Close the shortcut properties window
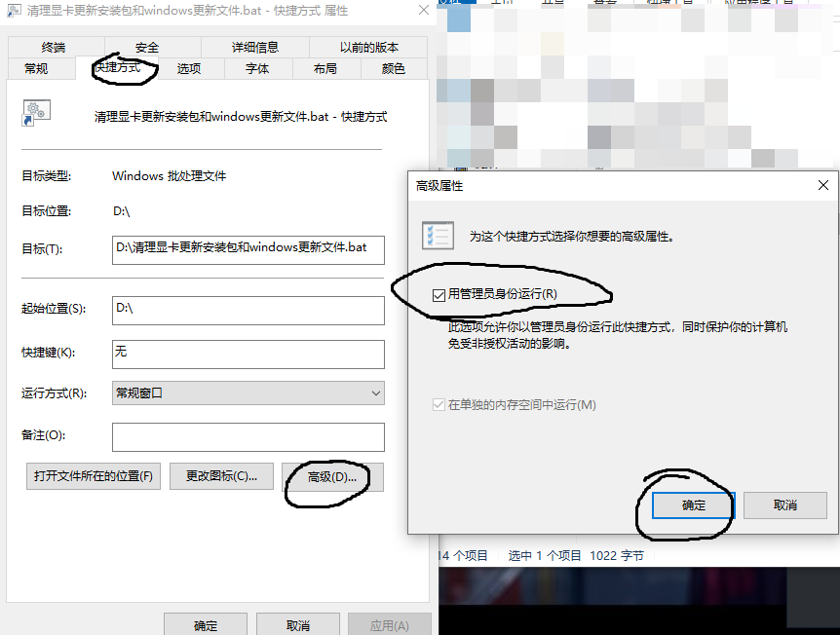 (x=424, y=10)
